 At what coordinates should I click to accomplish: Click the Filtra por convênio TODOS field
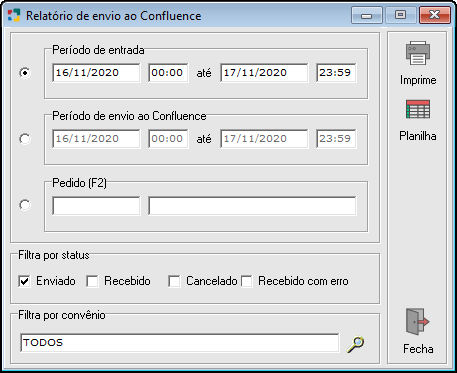pyautogui.click(x=180, y=342)
